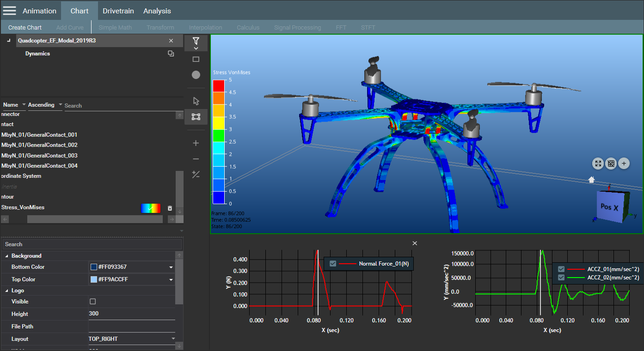Click the Bottom Color swatch
Image resolution: width=644 pixels, height=351 pixels.
[x=94, y=267]
